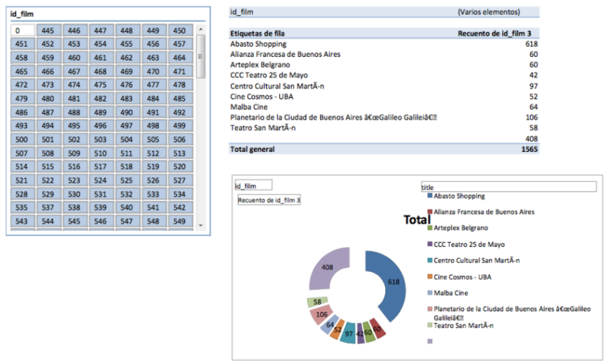Viewport: 608px width, 364px height.
Task: Click the chart title field button
Action: (x=509, y=187)
